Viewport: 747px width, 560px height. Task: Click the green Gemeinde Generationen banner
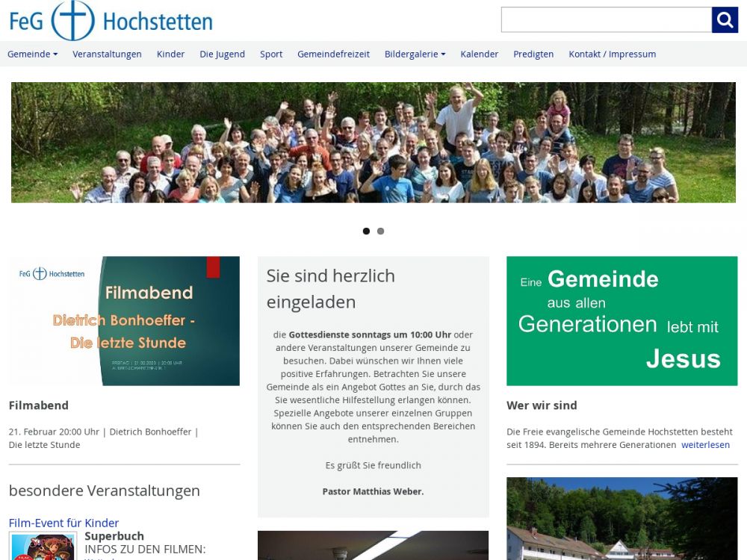click(x=622, y=321)
